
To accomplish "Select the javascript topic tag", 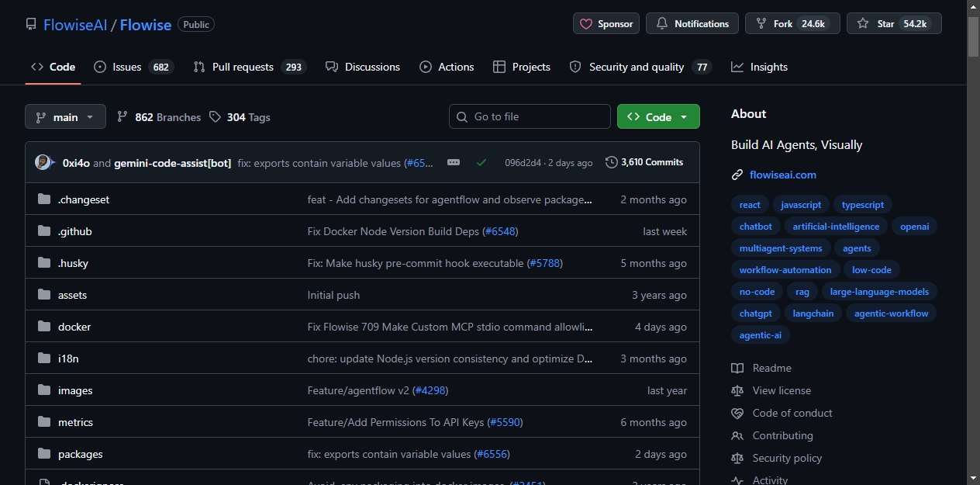I will pyautogui.click(x=801, y=205).
